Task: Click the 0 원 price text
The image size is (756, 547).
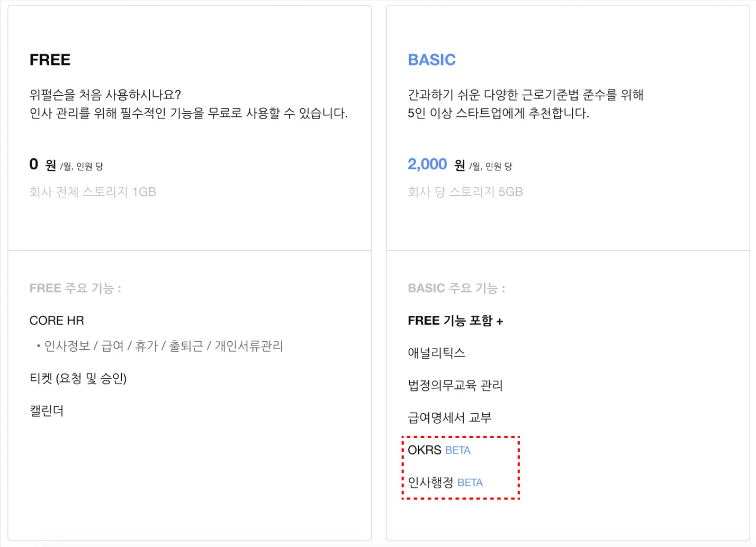Action: (x=43, y=165)
